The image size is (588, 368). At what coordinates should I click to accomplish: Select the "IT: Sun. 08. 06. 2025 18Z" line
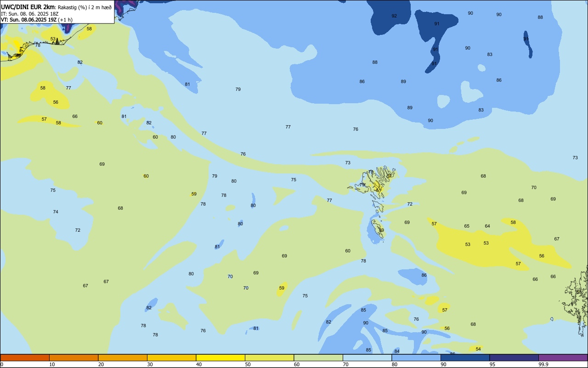[29, 14]
